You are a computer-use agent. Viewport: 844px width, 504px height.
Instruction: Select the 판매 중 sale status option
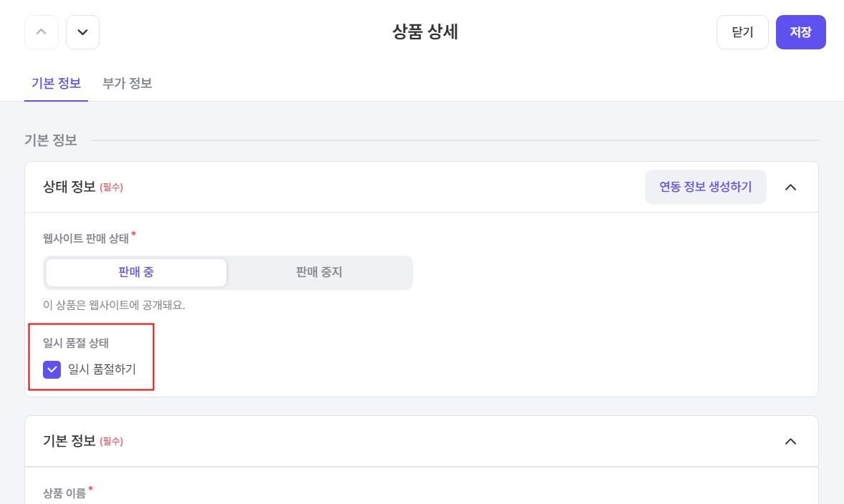pos(136,273)
